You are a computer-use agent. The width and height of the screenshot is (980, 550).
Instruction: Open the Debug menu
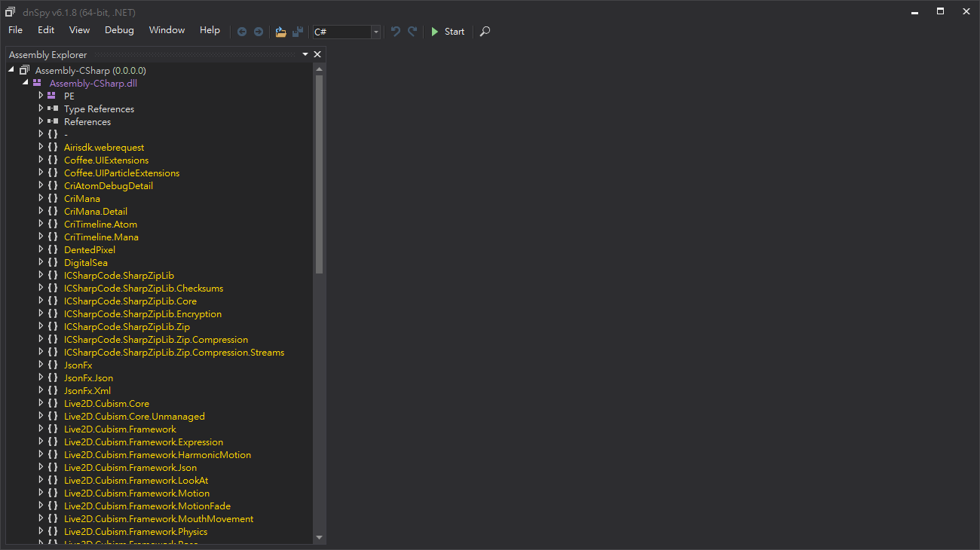tap(119, 30)
